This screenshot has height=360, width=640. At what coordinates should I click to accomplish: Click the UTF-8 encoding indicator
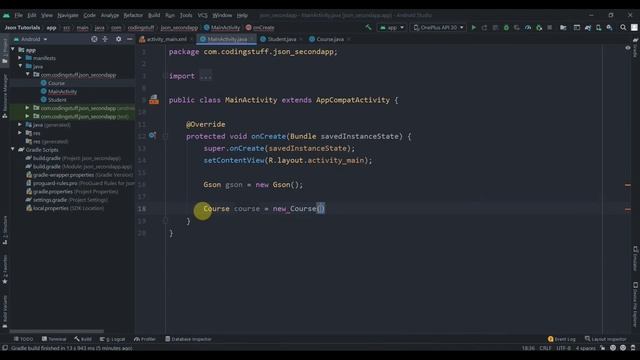pos(563,348)
